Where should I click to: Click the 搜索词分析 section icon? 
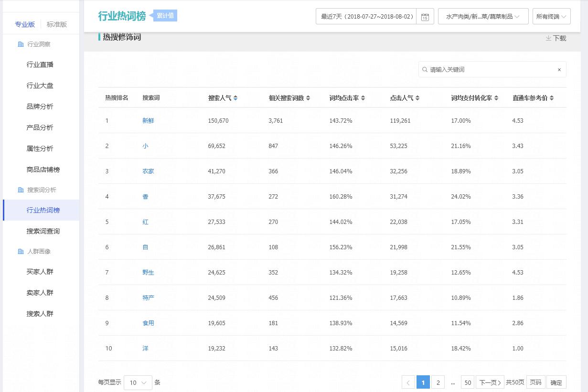click(21, 190)
